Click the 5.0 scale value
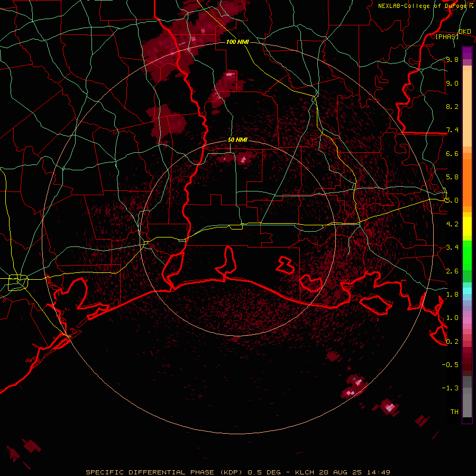The width and height of the screenshot is (476, 476). (x=452, y=200)
